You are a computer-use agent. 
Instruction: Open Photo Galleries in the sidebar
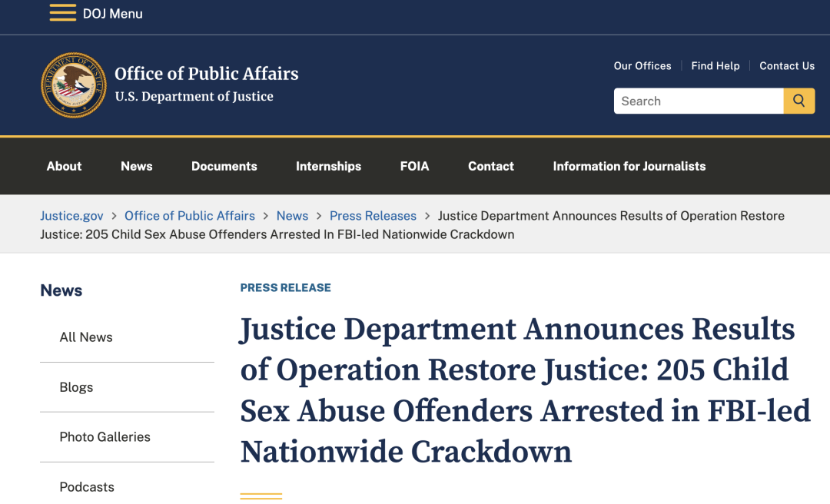(x=105, y=436)
